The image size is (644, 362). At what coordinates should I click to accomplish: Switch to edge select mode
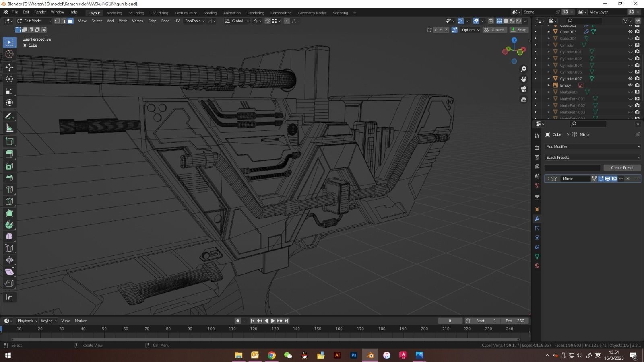coord(64,21)
